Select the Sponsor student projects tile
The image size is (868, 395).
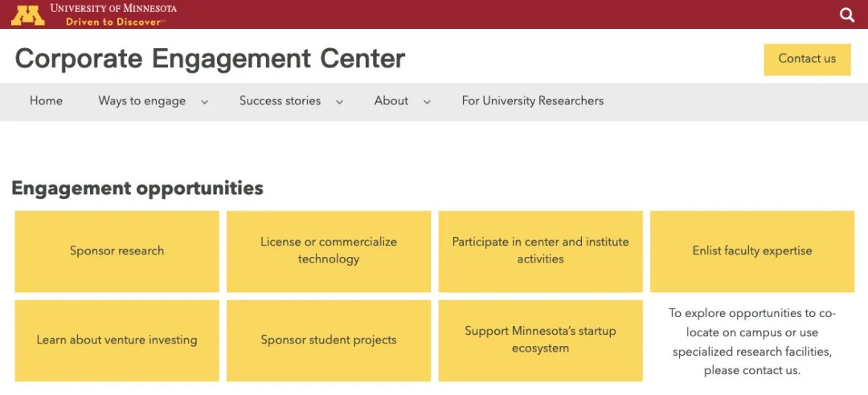pyautogui.click(x=329, y=340)
